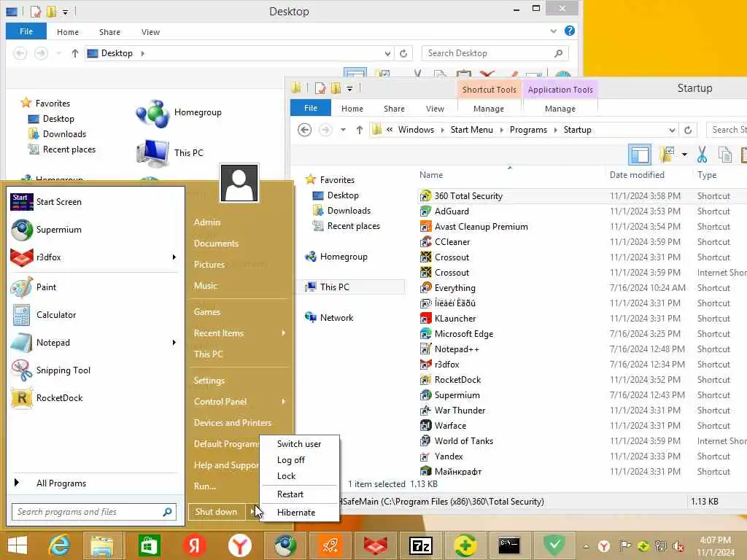Click the Windows Start button on taskbar
The height and width of the screenshot is (560, 747).
click(x=18, y=545)
